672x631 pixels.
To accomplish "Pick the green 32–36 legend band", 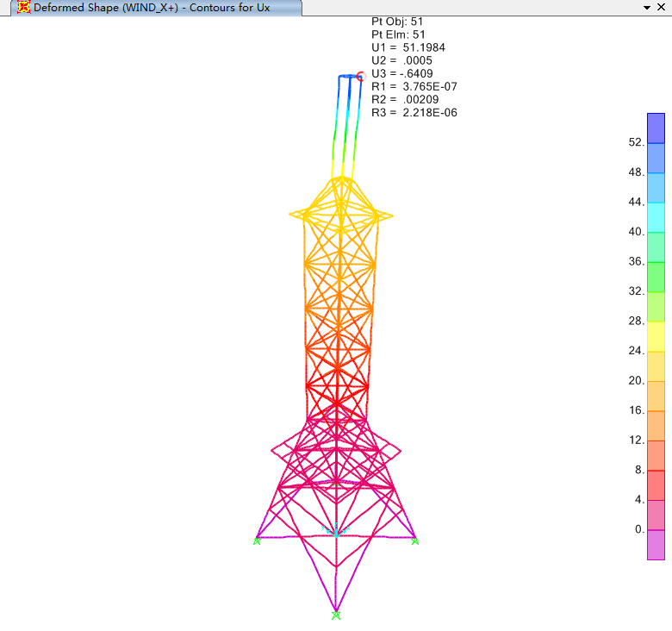I will (656, 277).
